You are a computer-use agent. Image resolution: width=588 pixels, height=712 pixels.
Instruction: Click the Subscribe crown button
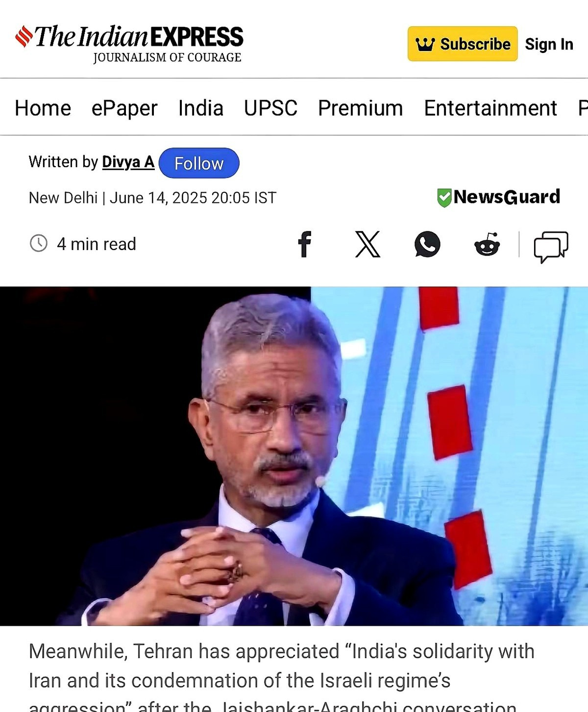[463, 44]
